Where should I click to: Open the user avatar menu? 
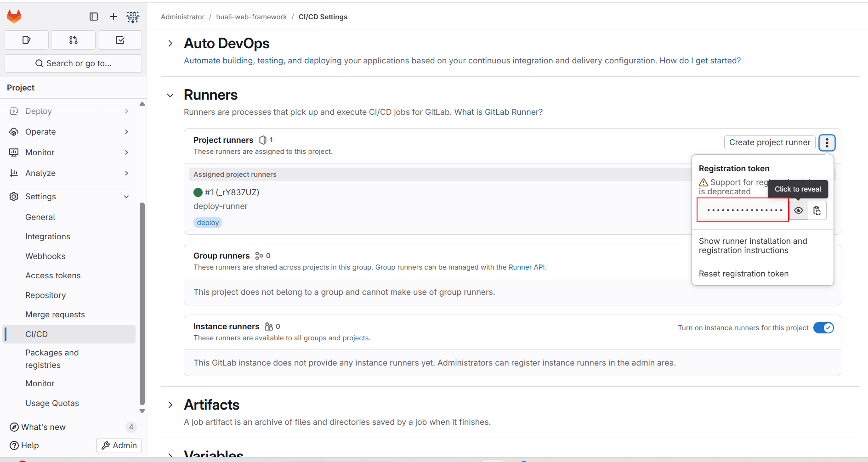pos(133,17)
